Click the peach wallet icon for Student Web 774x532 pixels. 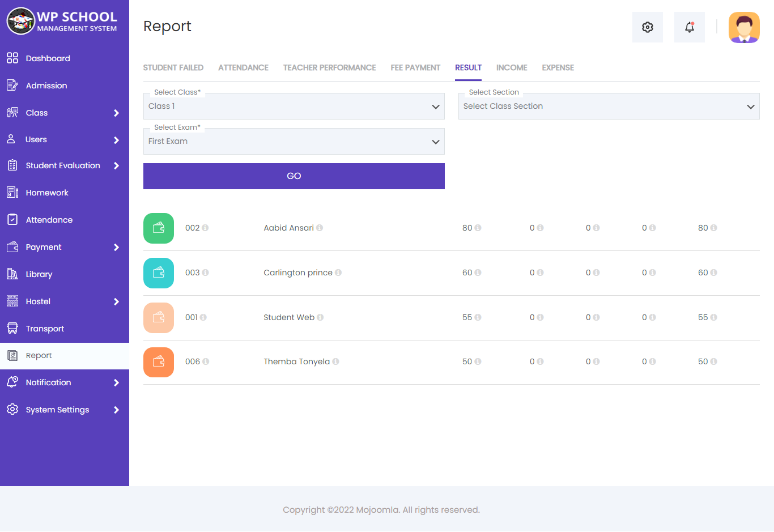pos(159,317)
